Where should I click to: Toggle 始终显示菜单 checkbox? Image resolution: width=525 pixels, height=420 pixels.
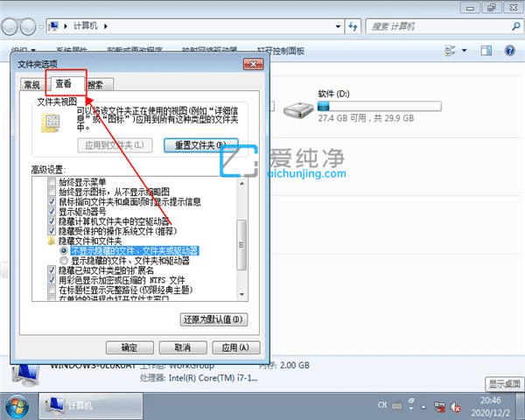click(x=52, y=182)
